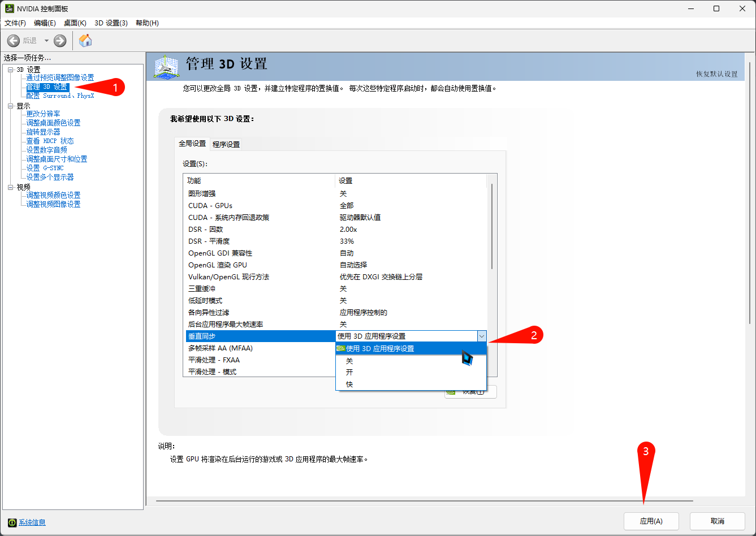
Task: Click the horizontal scrollbar at panel bottom
Action: click(424, 501)
